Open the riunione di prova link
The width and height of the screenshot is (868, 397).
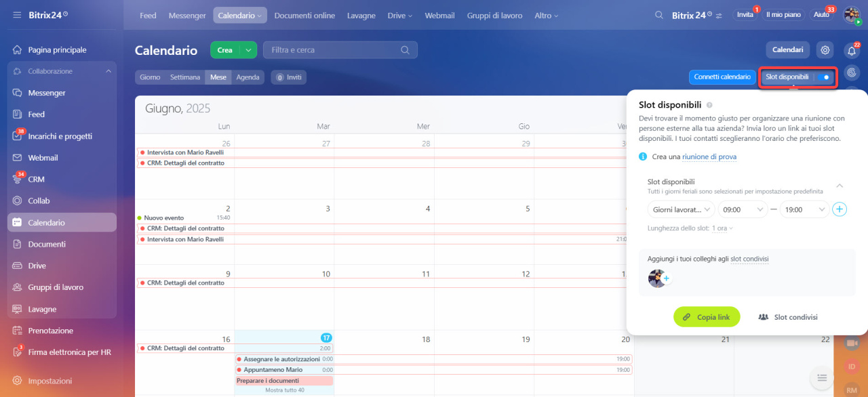tap(709, 156)
